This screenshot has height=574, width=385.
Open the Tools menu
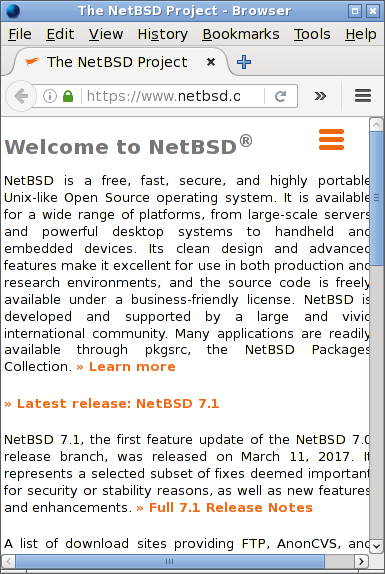pyautogui.click(x=312, y=34)
